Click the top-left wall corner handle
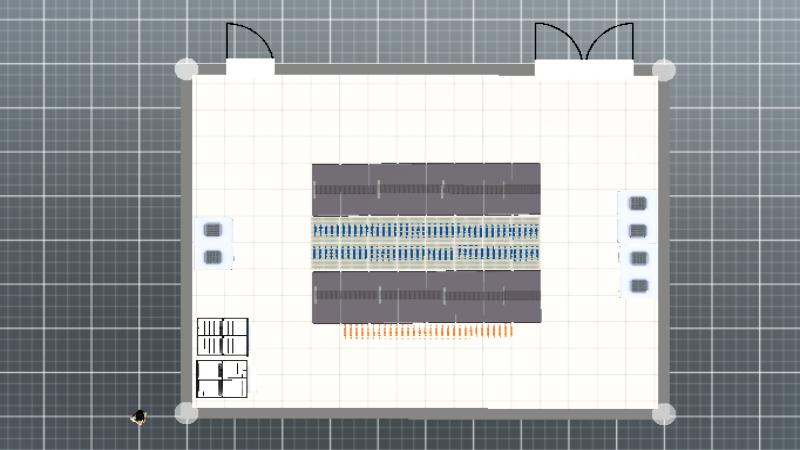This screenshot has width=800, height=450. point(186,69)
